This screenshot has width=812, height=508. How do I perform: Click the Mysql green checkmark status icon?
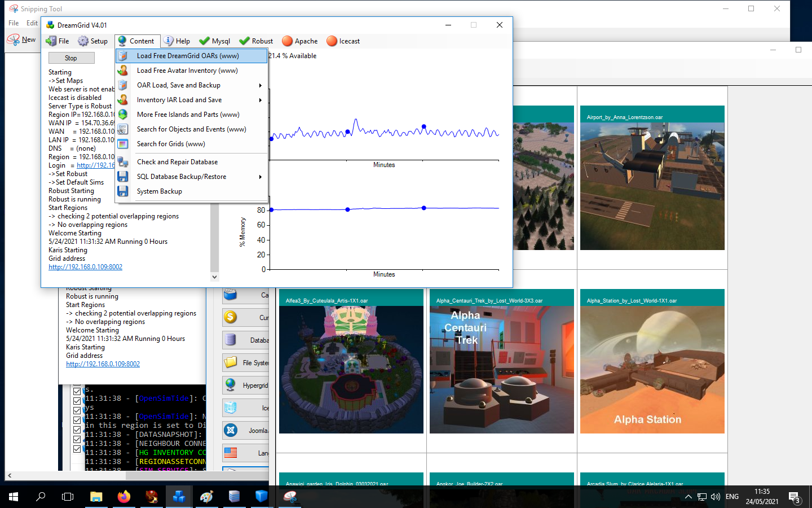(204, 41)
